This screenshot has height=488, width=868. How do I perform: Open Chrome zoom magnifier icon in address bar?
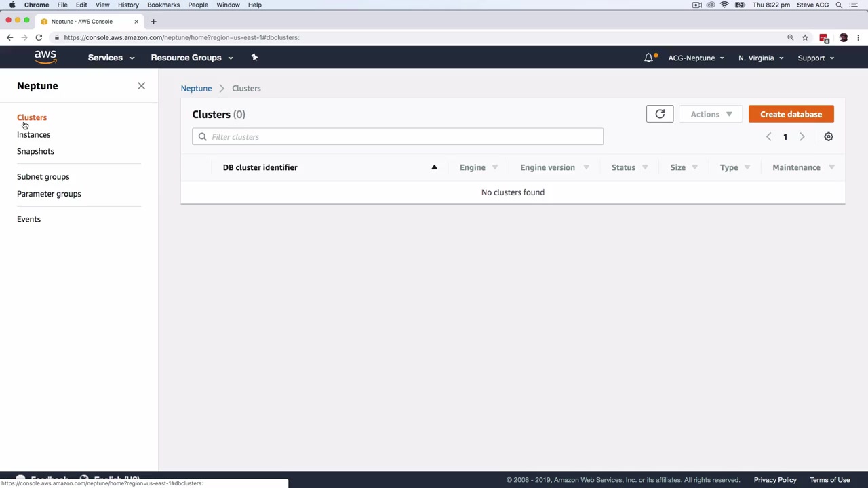[x=790, y=37]
